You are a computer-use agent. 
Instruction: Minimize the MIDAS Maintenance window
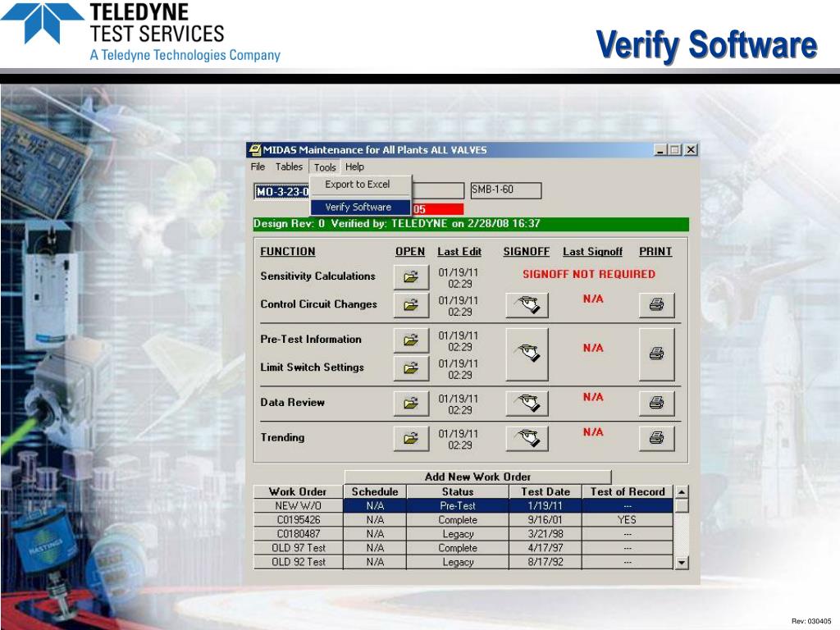[x=660, y=150]
